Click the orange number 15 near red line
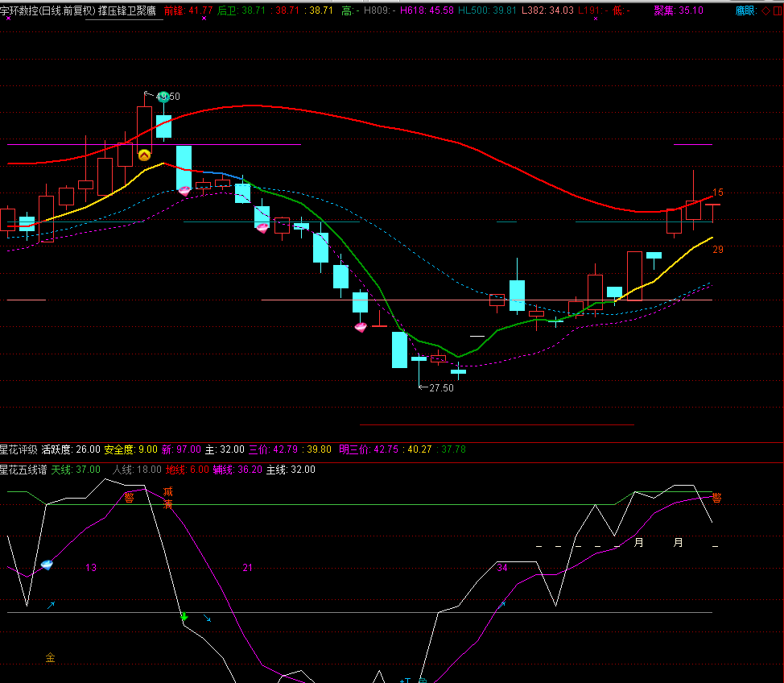 [x=718, y=192]
